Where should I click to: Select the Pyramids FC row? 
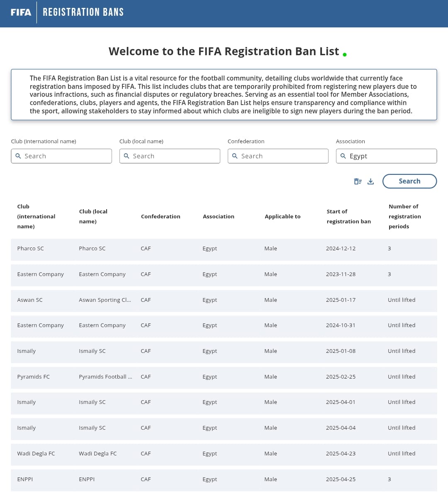point(224,377)
